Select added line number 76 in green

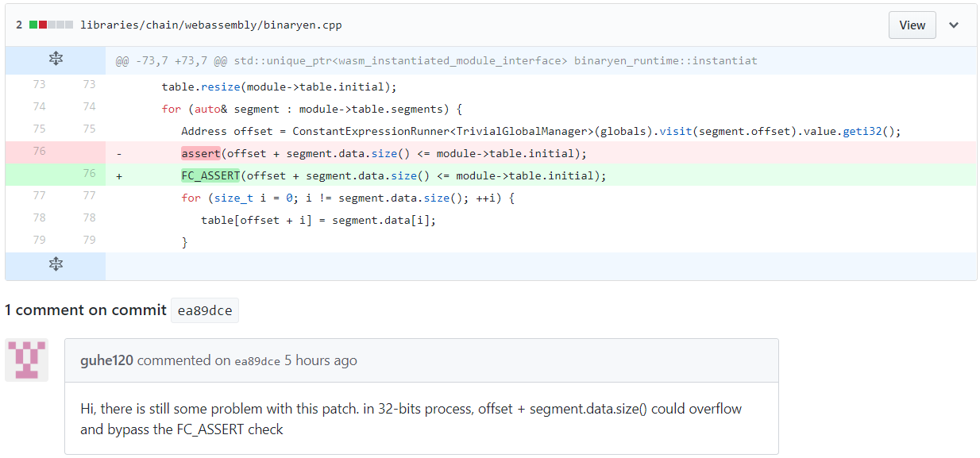89,174
